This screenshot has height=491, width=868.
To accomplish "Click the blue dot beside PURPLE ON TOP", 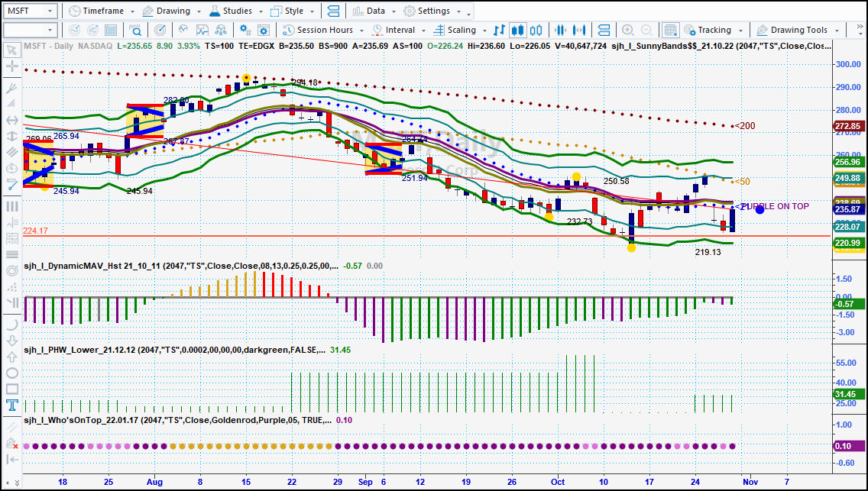I will tap(759, 209).
